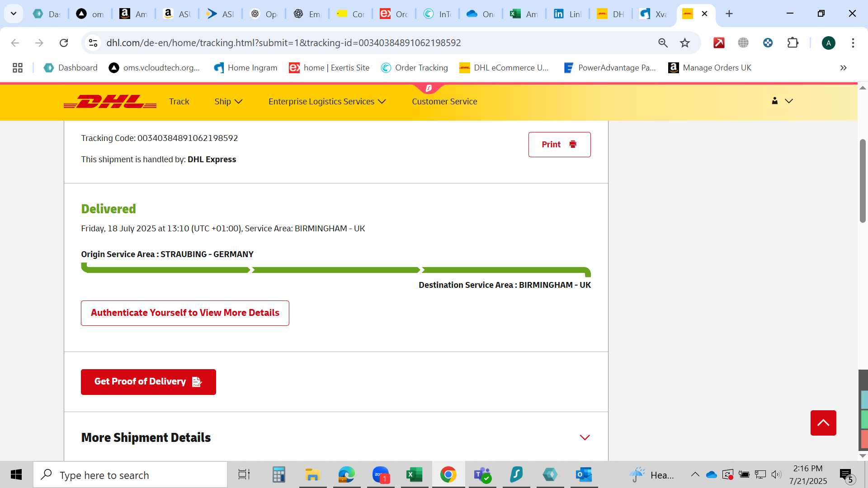Image resolution: width=868 pixels, height=488 pixels.
Task: Switch to the LinkedIn browser tab
Action: [567, 14]
